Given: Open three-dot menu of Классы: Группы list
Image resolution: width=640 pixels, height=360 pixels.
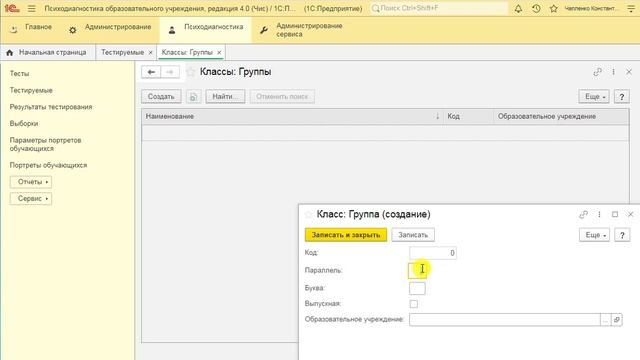Looking at the screenshot, I should click(x=613, y=72).
